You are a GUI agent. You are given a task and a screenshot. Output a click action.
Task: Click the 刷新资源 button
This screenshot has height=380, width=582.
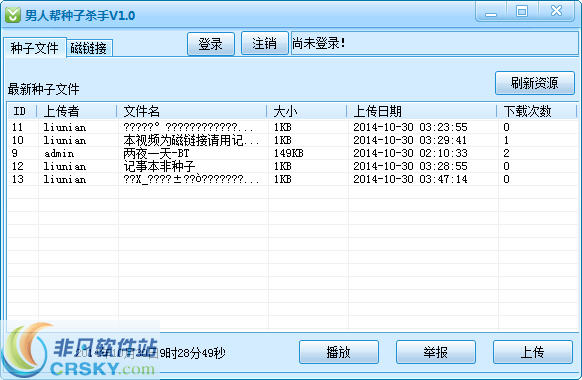(x=534, y=83)
